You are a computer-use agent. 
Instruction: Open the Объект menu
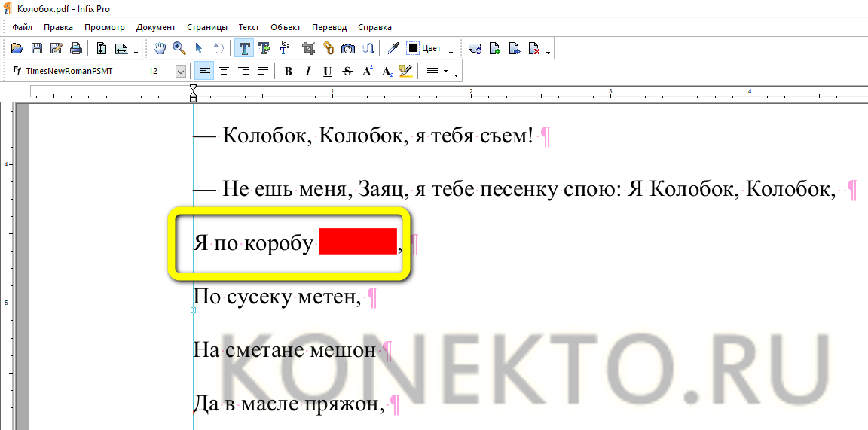point(286,27)
